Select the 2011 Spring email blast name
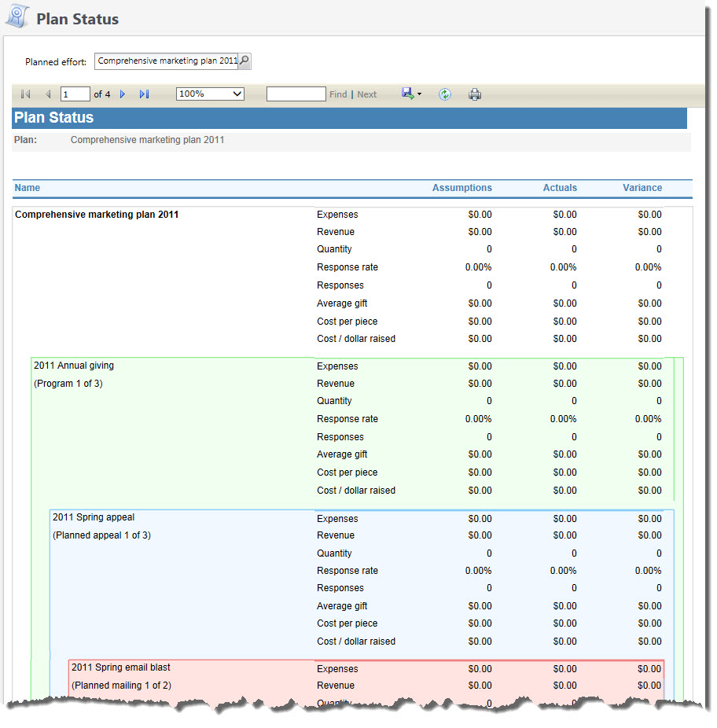The width and height of the screenshot is (717, 728). pos(121,667)
